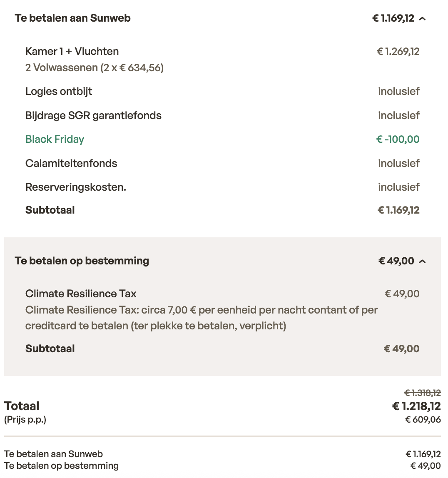Screen dimensions: 448x478
Task: Click the Reserveringskosten row label
Action: 76,187
